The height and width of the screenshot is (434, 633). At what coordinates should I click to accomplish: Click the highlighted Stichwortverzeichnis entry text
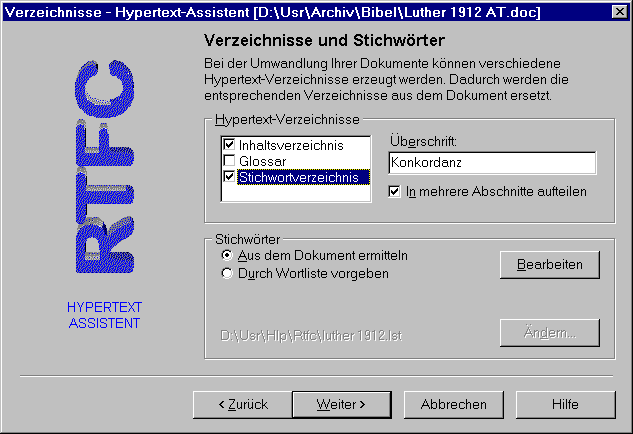point(303,177)
